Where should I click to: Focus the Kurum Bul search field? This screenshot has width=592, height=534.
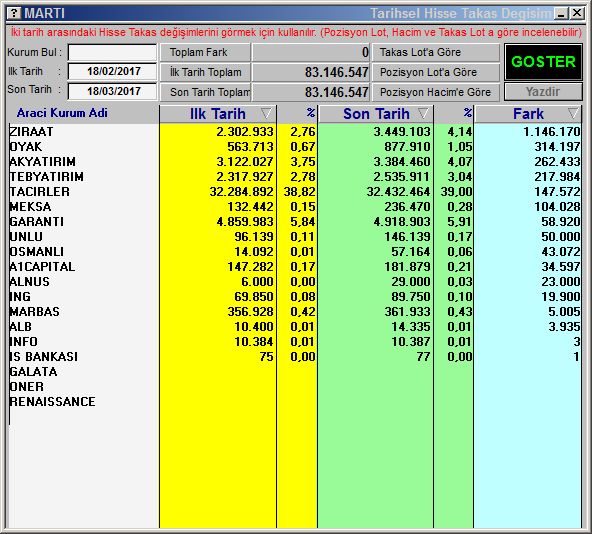(x=112, y=52)
